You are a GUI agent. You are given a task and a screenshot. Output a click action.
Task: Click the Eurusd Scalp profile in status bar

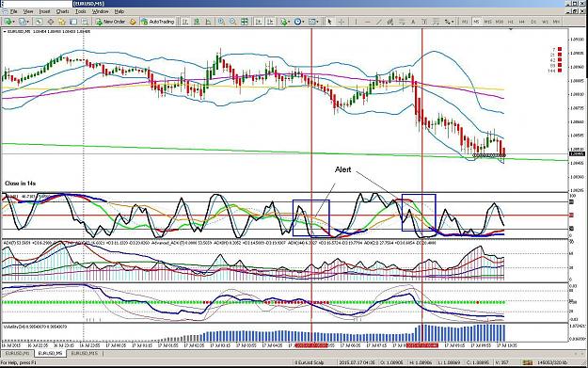tap(309, 362)
